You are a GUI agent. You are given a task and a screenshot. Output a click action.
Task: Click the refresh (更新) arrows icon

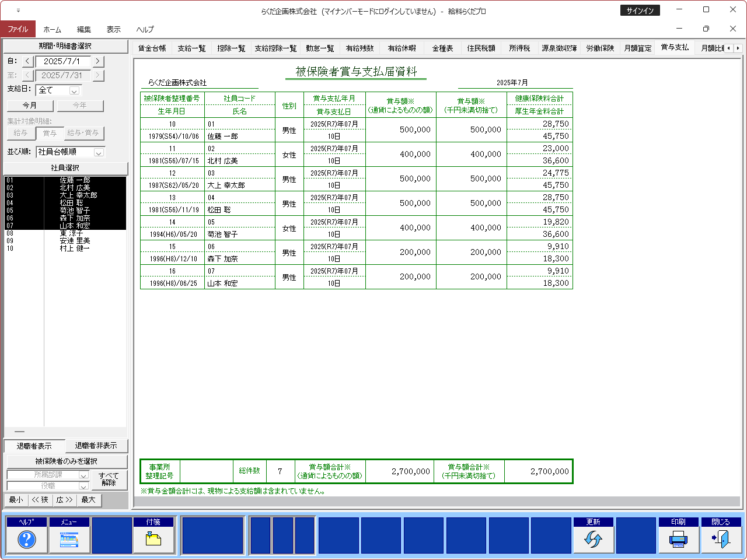coord(593,540)
